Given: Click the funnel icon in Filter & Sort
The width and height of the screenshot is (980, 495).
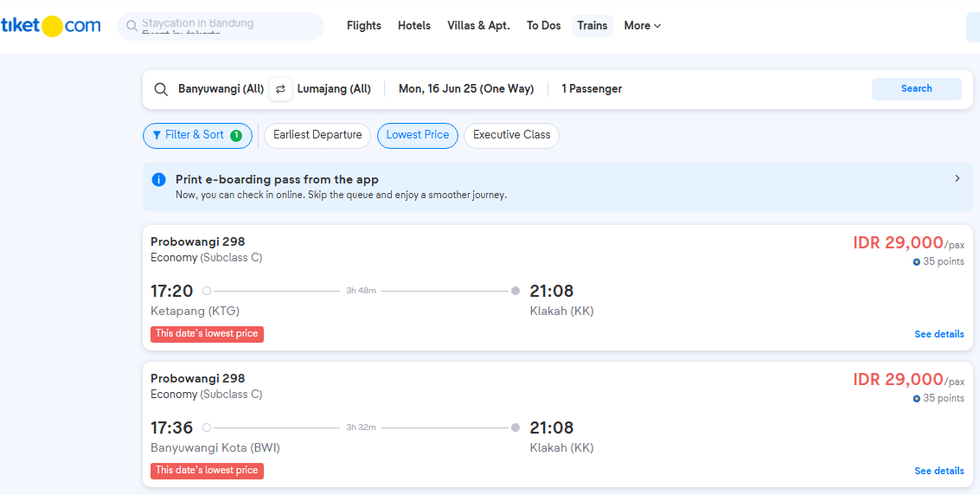Looking at the screenshot, I should click(x=157, y=135).
